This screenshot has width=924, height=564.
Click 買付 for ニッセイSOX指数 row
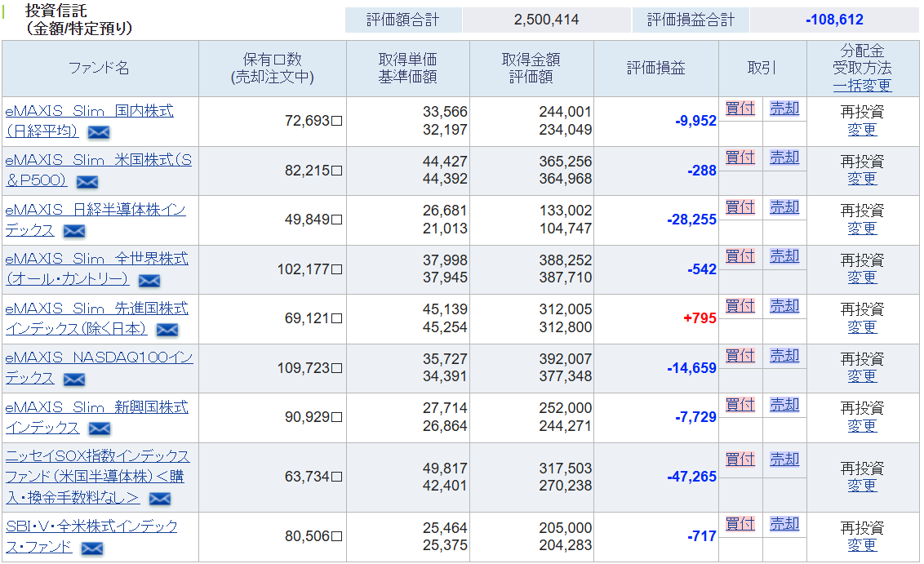pos(740,459)
